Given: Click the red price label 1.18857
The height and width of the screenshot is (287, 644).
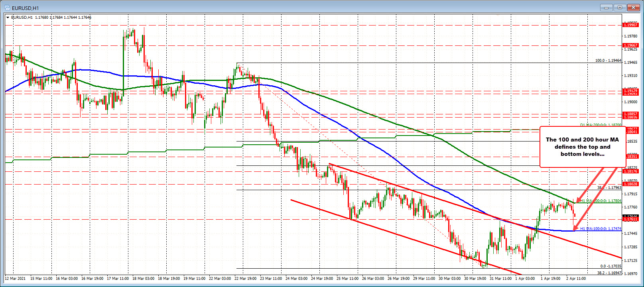Looking at the screenshot, I should click(630, 114).
